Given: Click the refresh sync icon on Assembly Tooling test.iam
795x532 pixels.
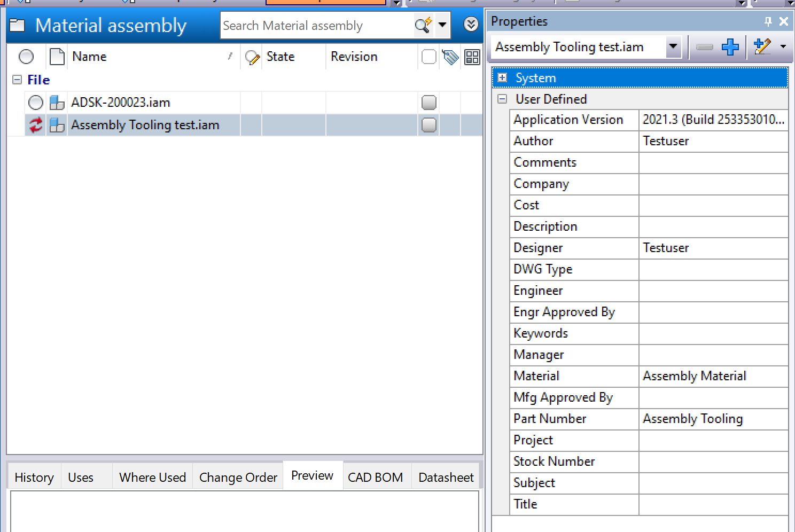Looking at the screenshot, I should [35, 124].
